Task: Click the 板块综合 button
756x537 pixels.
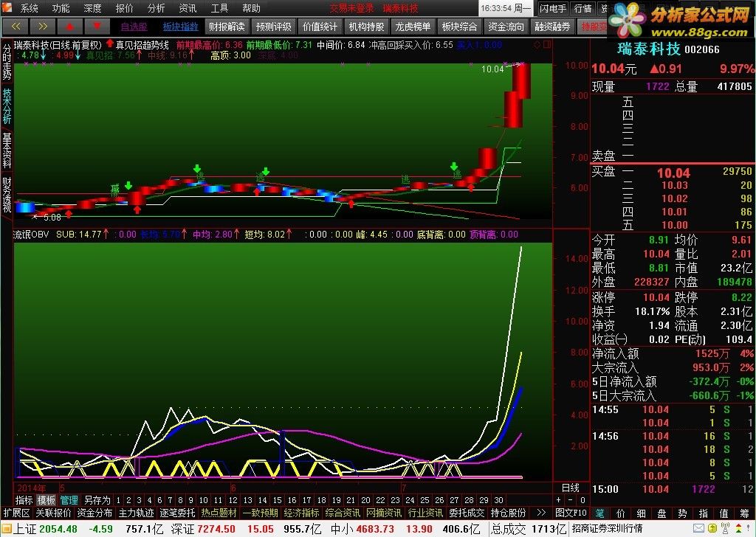Action: (459, 27)
